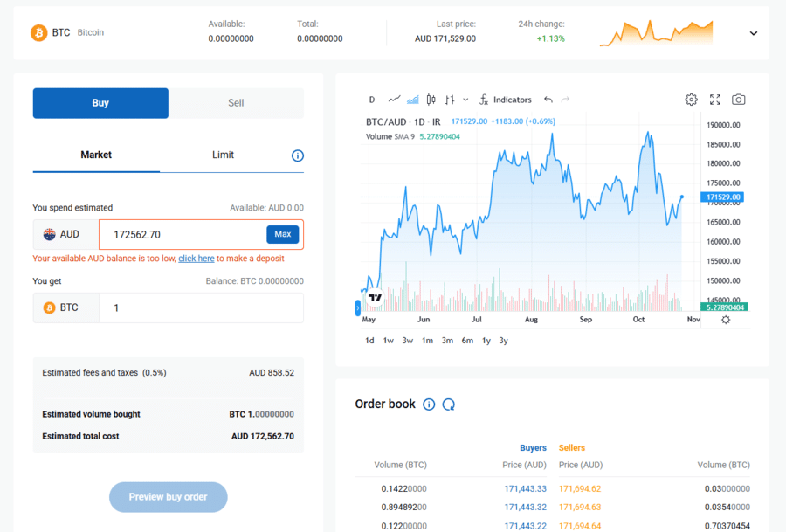
Task: Select the area chart style icon
Action: (x=412, y=100)
